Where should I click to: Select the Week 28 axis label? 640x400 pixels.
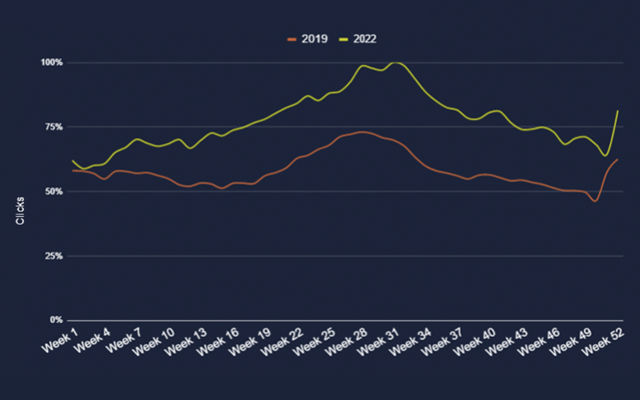coord(346,342)
